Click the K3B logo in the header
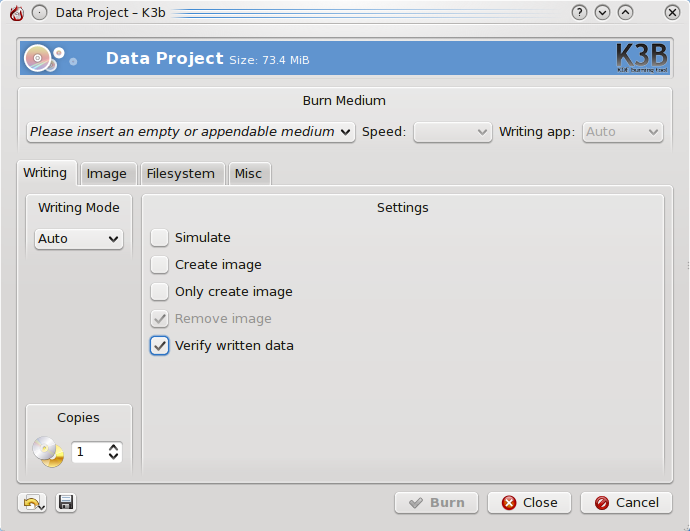The image size is (690, 531). coord(641,58)
